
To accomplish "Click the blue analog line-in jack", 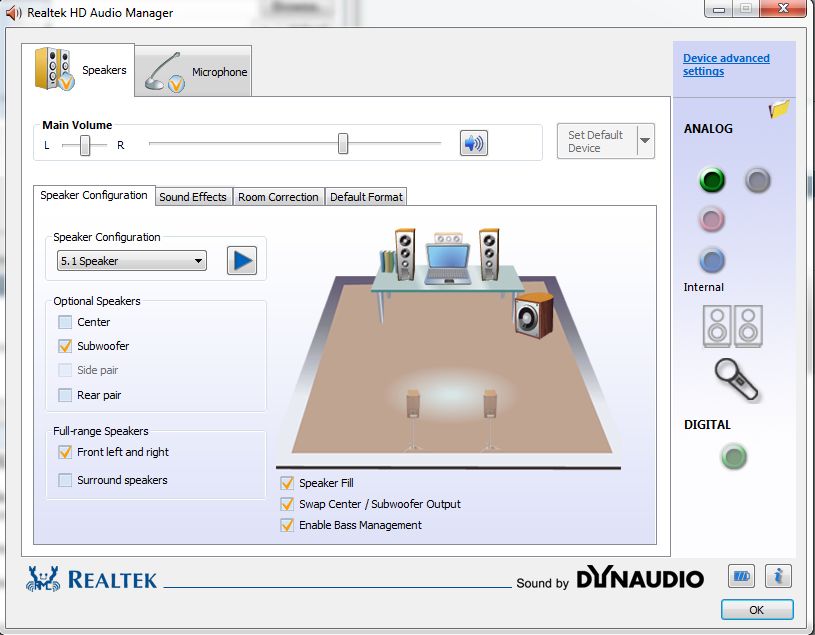I will [x=711, y=260].
